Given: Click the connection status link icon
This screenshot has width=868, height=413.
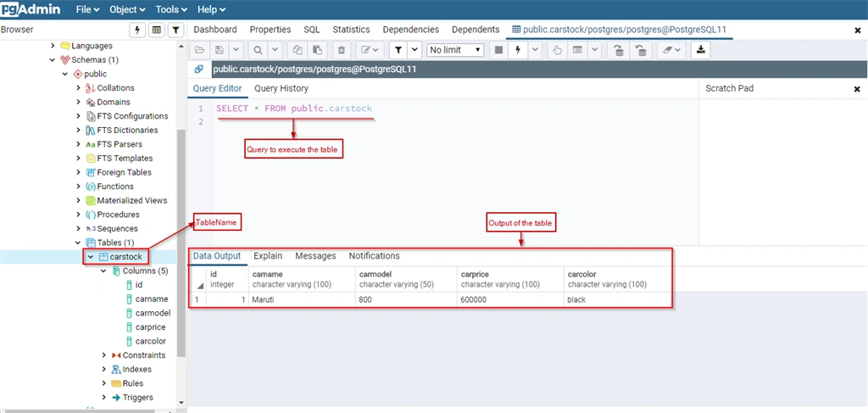Looking at the screenshot, I should [x=198, y=70].
